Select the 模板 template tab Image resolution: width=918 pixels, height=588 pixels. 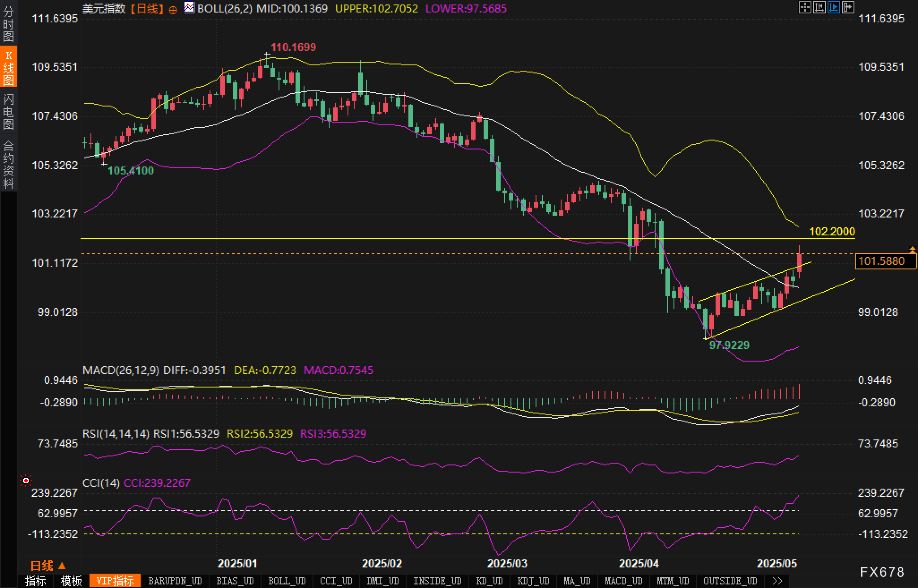coord(71,581)
